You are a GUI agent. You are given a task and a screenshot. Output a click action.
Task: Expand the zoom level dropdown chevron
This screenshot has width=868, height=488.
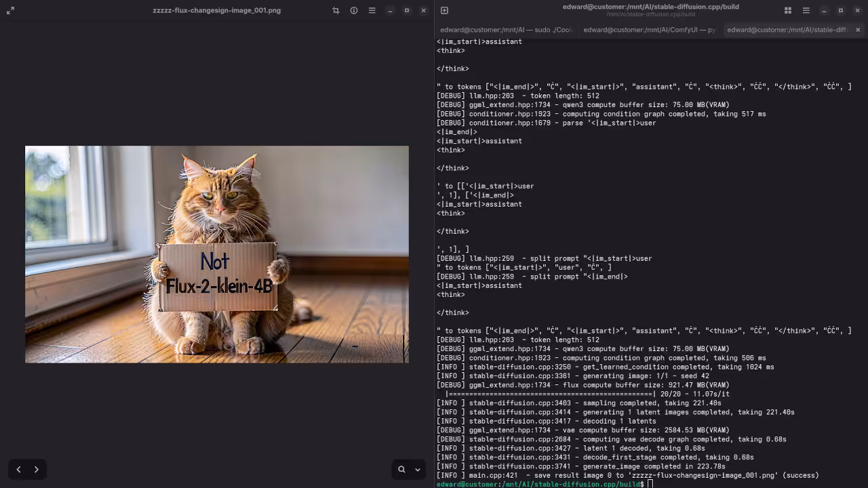coord(417,469)
